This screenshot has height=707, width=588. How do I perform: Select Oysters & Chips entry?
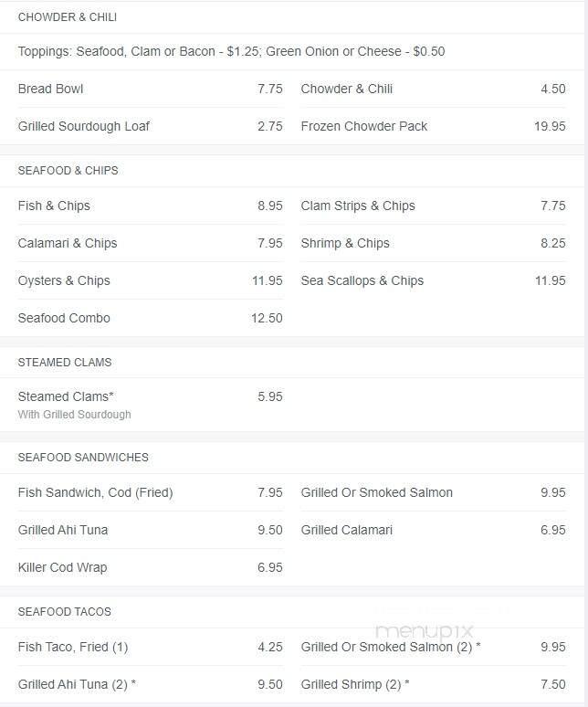tap(150, 280)
